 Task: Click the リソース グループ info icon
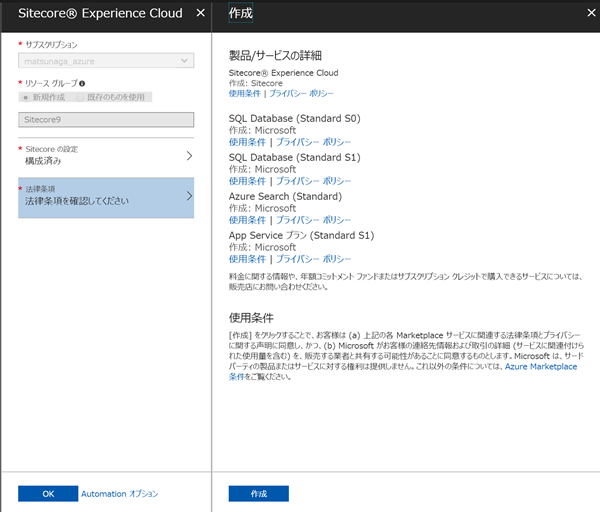click(x=82, y=83)
